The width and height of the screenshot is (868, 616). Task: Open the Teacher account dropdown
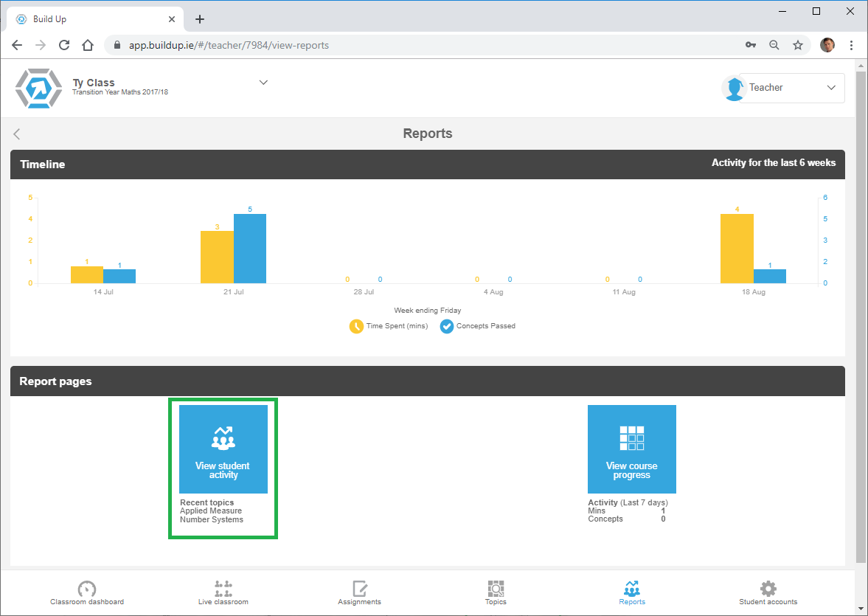click(784, 88)
